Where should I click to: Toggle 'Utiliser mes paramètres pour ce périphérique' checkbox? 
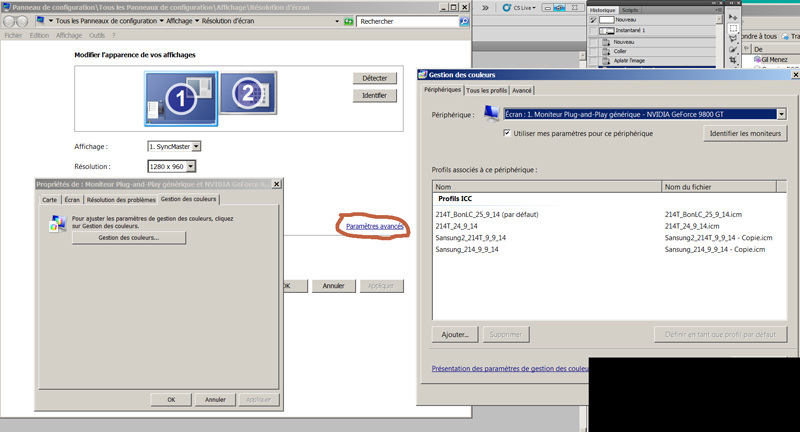[x=507, y=133]
